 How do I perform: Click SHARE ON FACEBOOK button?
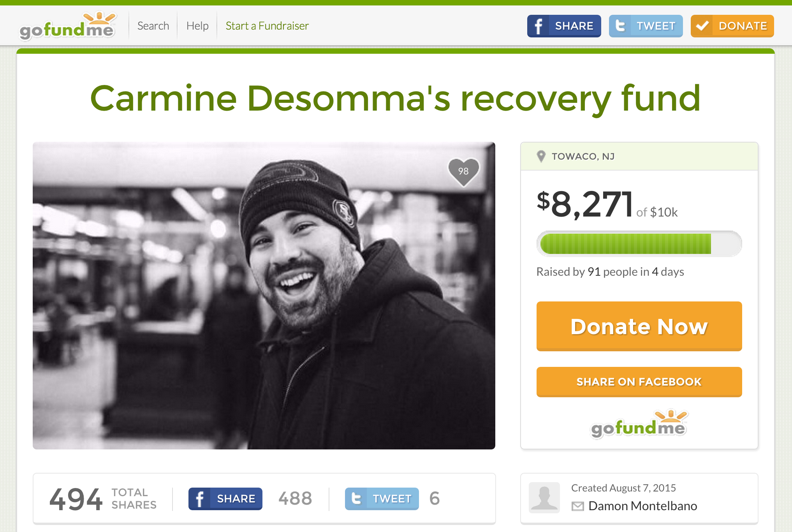click(x=639, y=382)
